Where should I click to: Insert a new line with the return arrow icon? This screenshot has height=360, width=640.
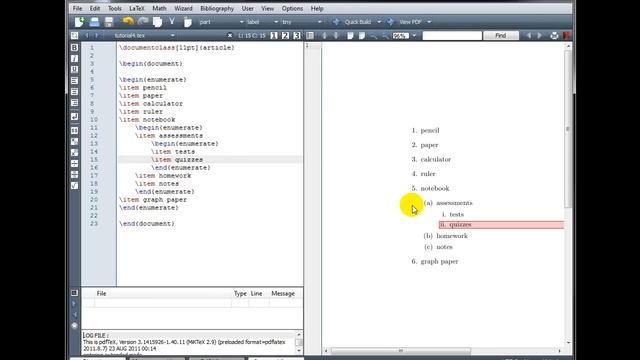(74, 117)
